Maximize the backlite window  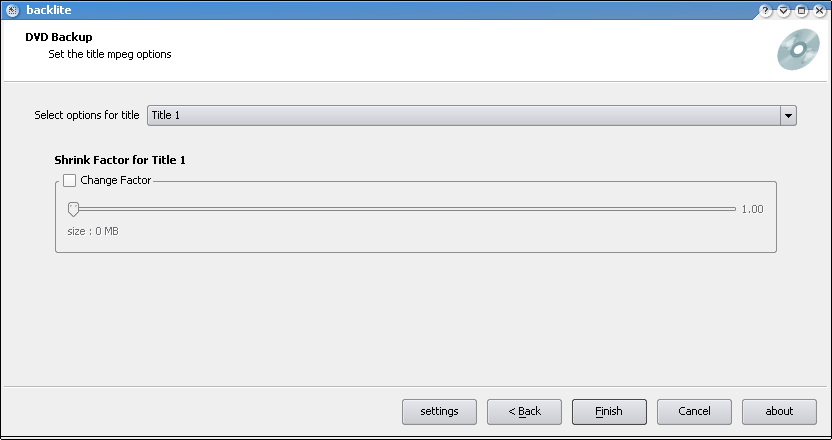(802, 11)
